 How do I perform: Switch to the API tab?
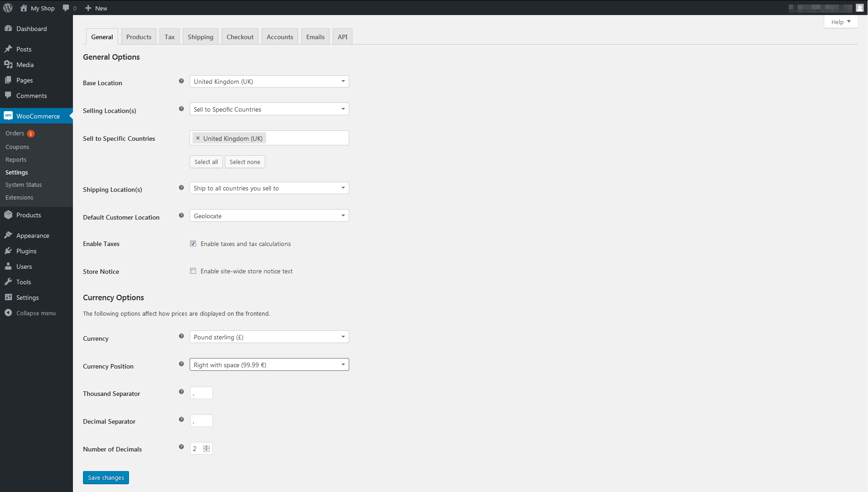342,37
